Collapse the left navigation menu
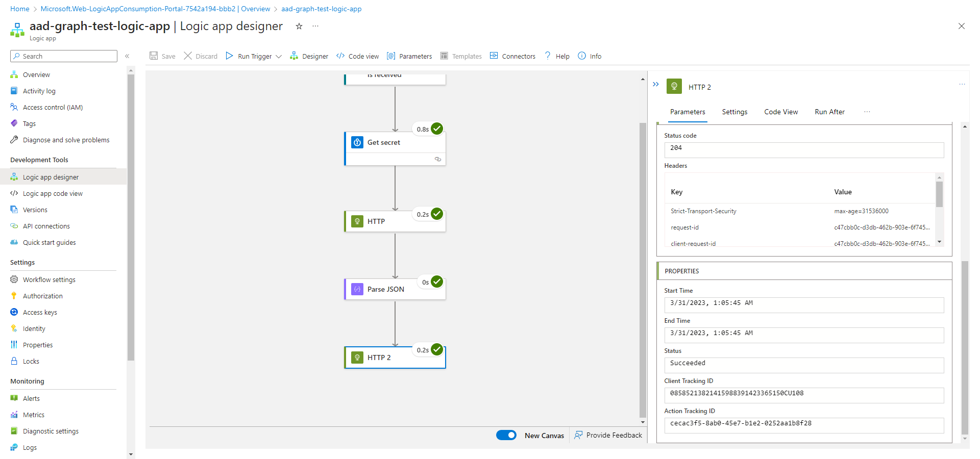 (x=127, y=56)
